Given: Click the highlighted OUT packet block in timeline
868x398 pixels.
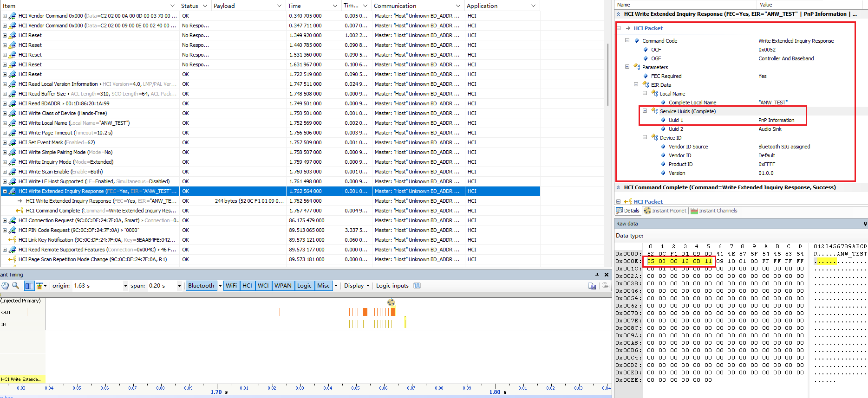Looking at the screenshot, I should 393,312.
